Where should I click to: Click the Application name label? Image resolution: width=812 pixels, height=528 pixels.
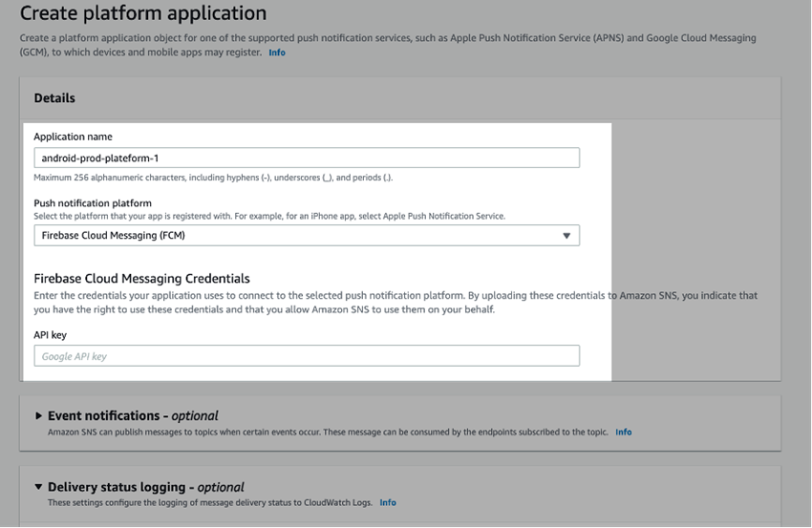pos(73,137)
